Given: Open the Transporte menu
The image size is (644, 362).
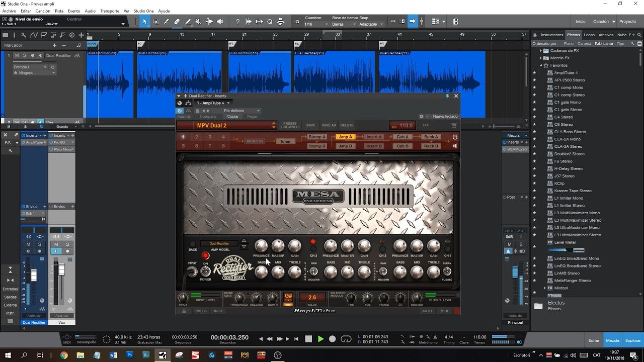Looking at the screenshot, I should click(x=110, y=11).
